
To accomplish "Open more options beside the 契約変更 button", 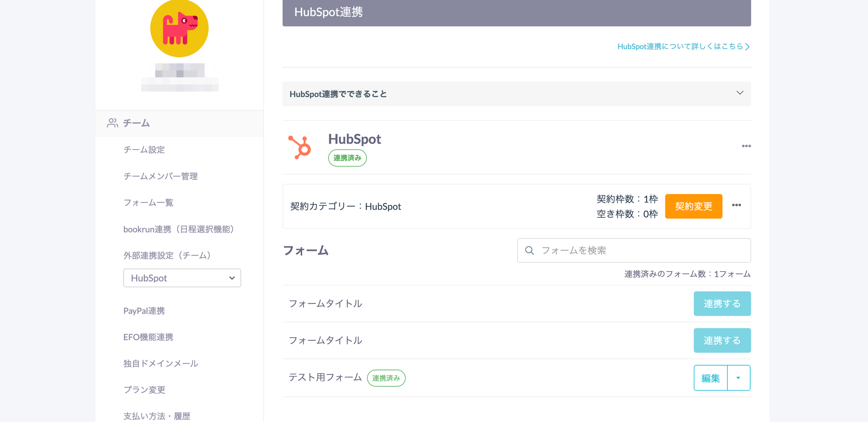I will pyautogui.click(x=737, y=205).
